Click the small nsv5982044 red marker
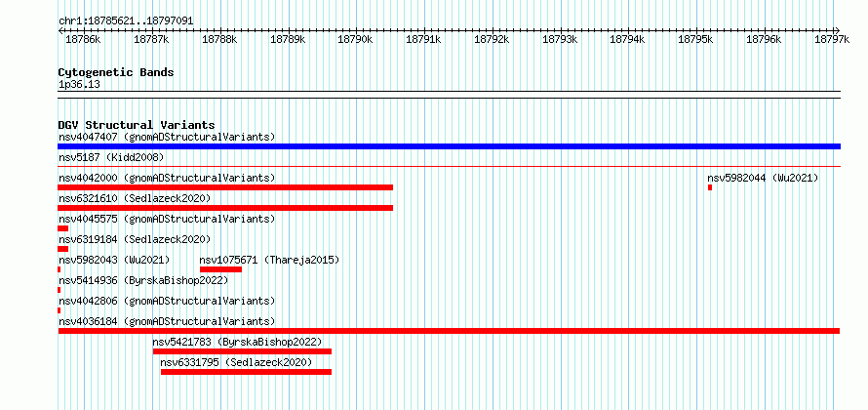 pos(710,187)
